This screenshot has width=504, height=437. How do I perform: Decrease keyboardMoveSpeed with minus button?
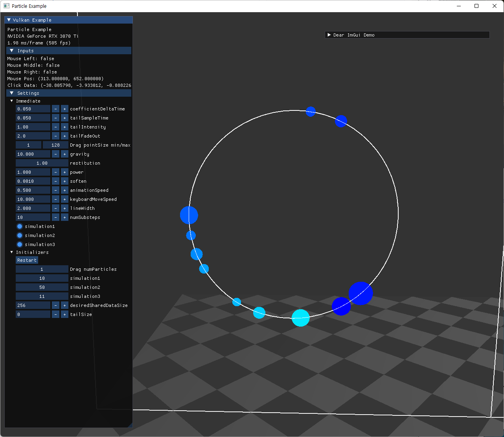coord(55,199)
